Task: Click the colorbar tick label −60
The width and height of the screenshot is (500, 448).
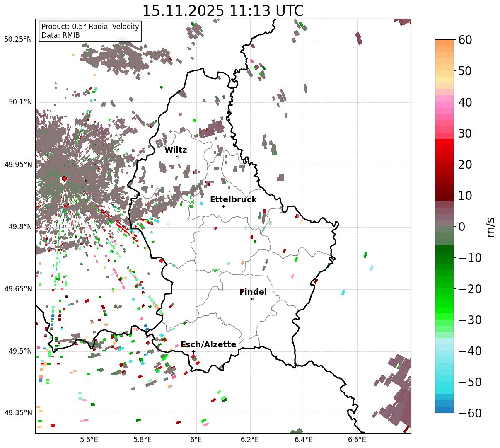Action: click(x=470, y=413)
